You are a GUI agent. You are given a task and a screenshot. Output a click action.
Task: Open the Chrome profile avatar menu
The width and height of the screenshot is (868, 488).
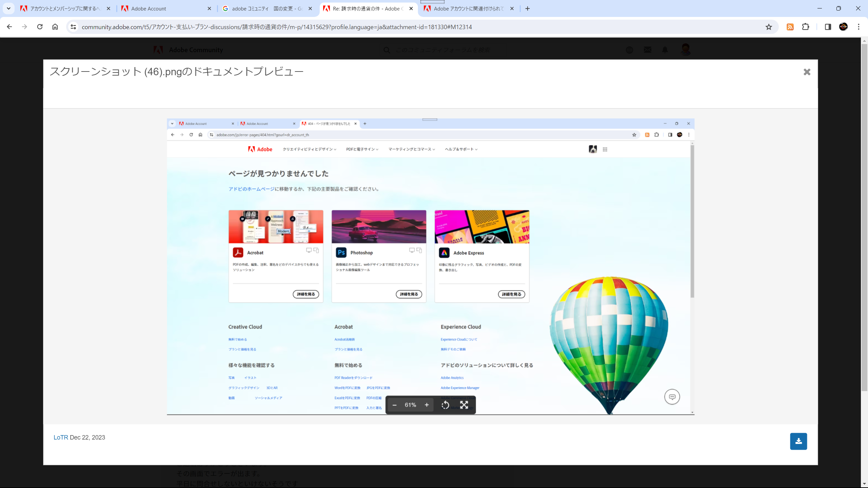(x=843, y=27)
